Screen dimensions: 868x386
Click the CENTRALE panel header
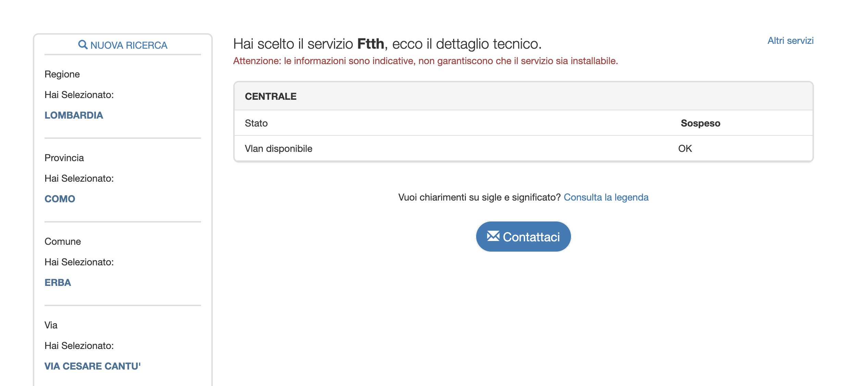271,96
